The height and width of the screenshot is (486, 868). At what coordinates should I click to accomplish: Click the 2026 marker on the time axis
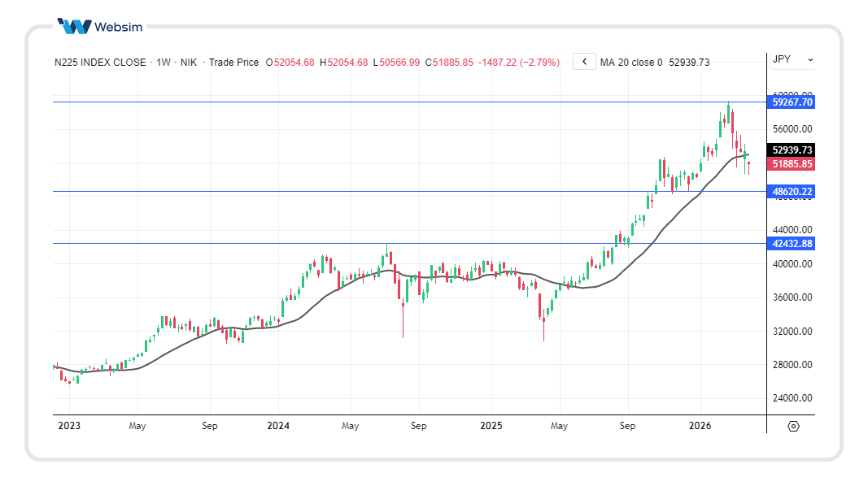[x=700, y=425]
